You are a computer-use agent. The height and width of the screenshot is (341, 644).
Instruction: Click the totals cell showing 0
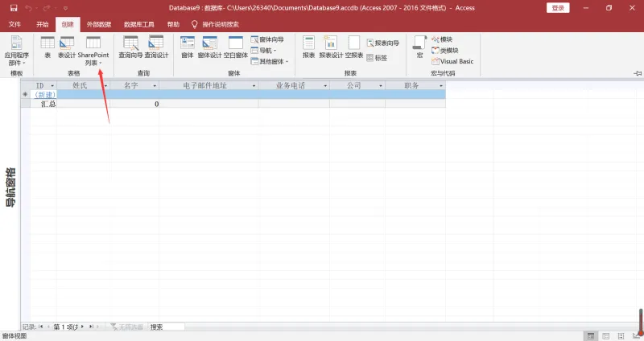pyautogui.click(x=134, y=104)
